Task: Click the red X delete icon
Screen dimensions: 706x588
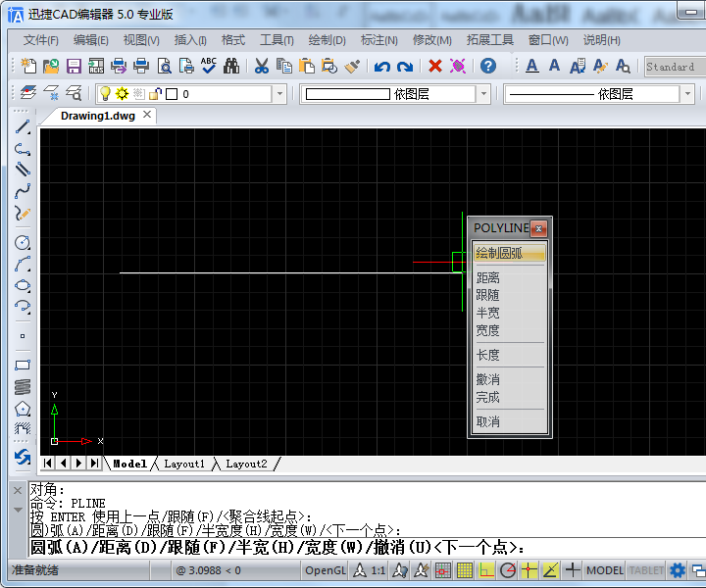Action: click(x=435, y=66)
